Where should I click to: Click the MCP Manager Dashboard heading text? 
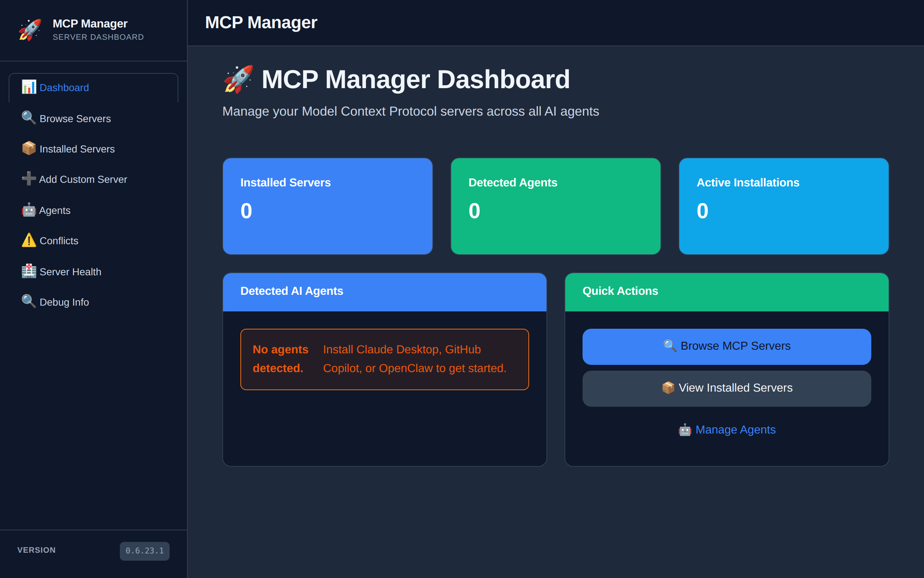[x=415, y=79]
